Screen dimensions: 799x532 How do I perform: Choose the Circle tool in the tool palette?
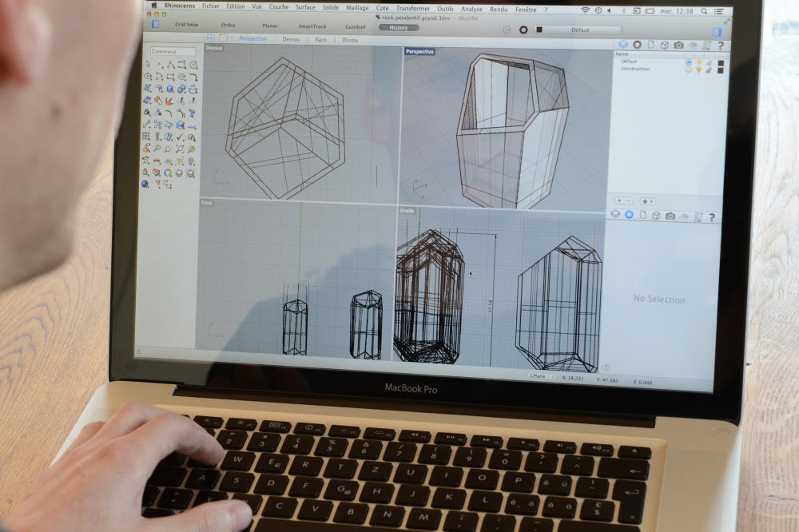[193, 66]
